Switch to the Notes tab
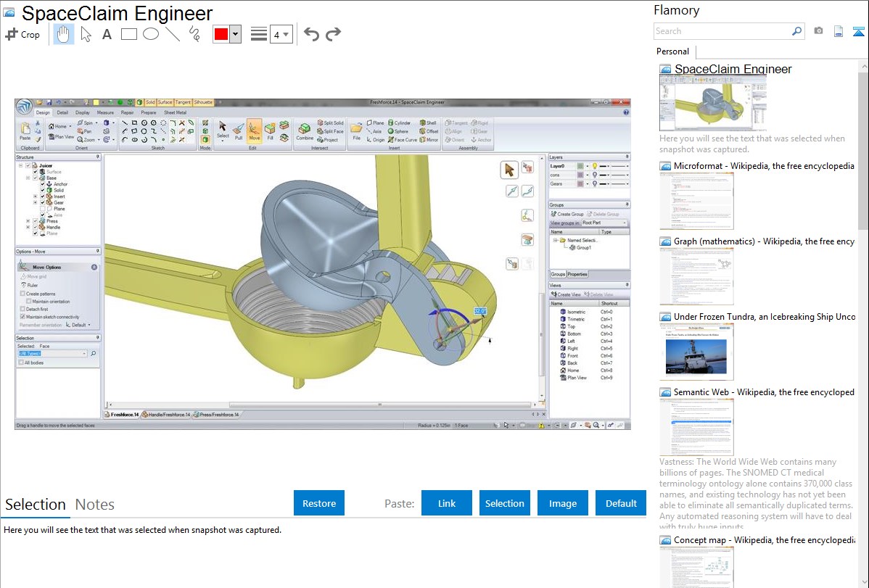Screen dimensions: 869x588 click(x=95, y=505)
